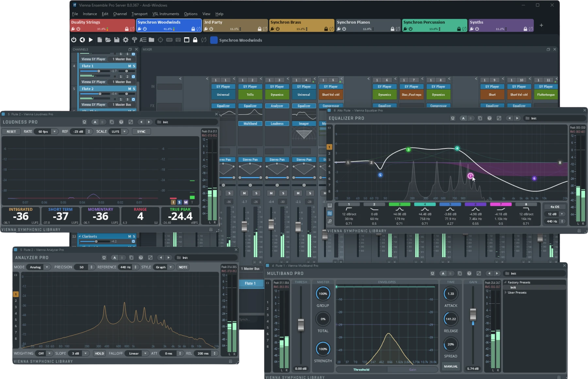The width and height of the screenshot is (588, 379).
Task: Toggle lock on 3rd Party instance tab
Action: pos(260,29)
